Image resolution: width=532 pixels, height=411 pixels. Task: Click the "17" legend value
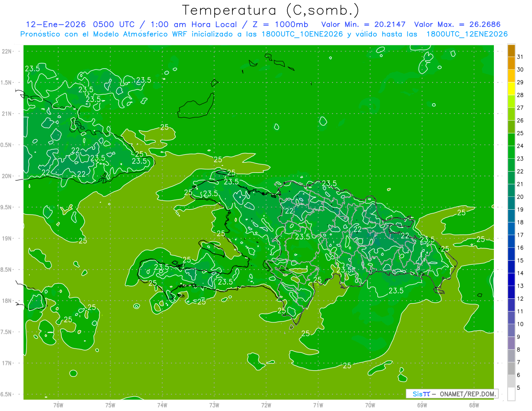point(520,235)
